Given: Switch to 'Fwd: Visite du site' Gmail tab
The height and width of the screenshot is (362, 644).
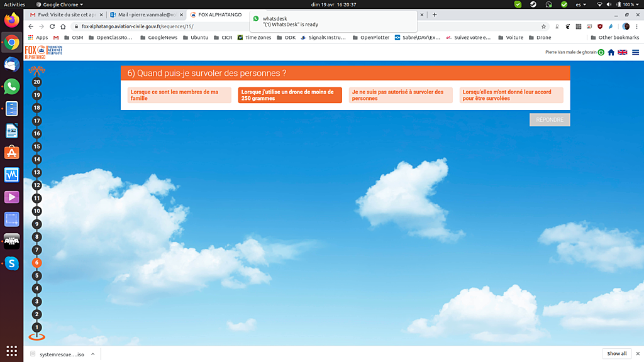Looking at the screenshot, I should (x=66, y=14).
